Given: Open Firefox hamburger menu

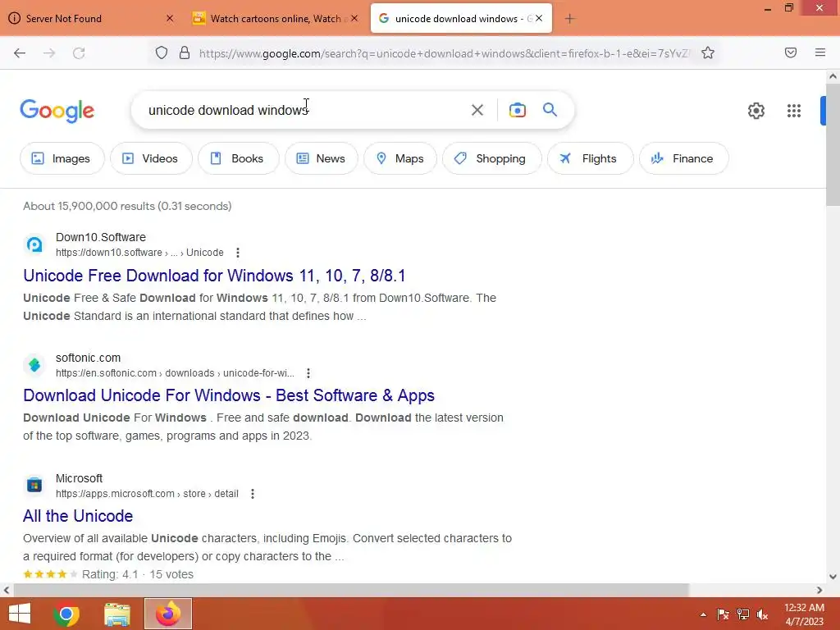Looking at the screenshot, I should pos(820,52).
